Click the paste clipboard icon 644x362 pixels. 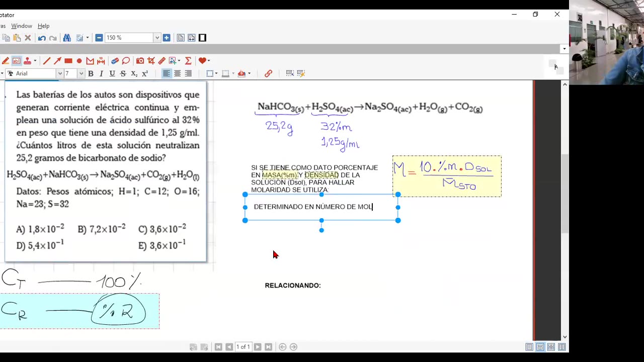17,38
